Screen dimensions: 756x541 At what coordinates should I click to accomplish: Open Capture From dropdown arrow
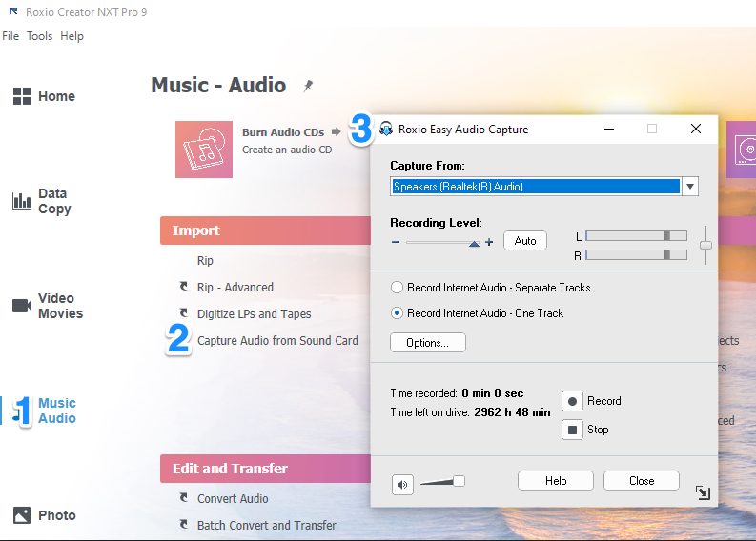click(690, 187)
